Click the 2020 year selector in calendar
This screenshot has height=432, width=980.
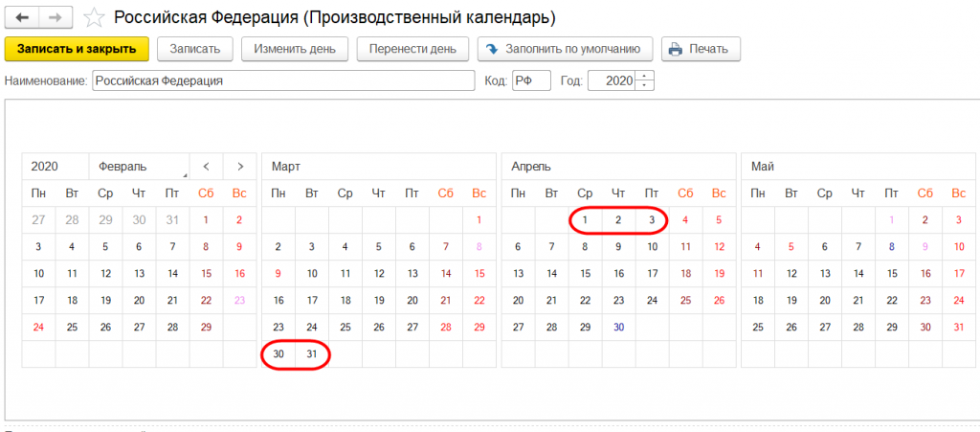pos(55,166)
